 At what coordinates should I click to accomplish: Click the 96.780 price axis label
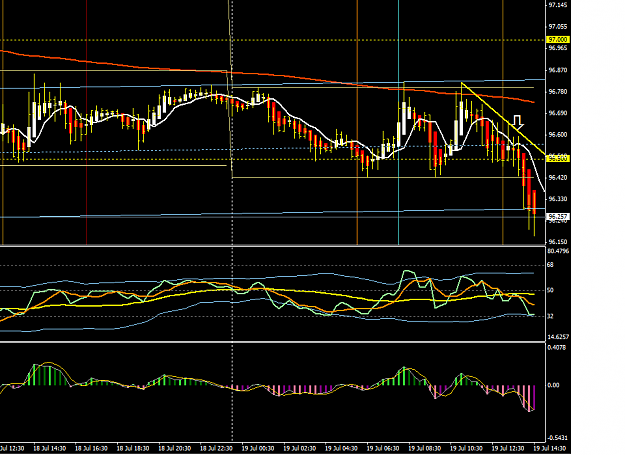point(558,91)
